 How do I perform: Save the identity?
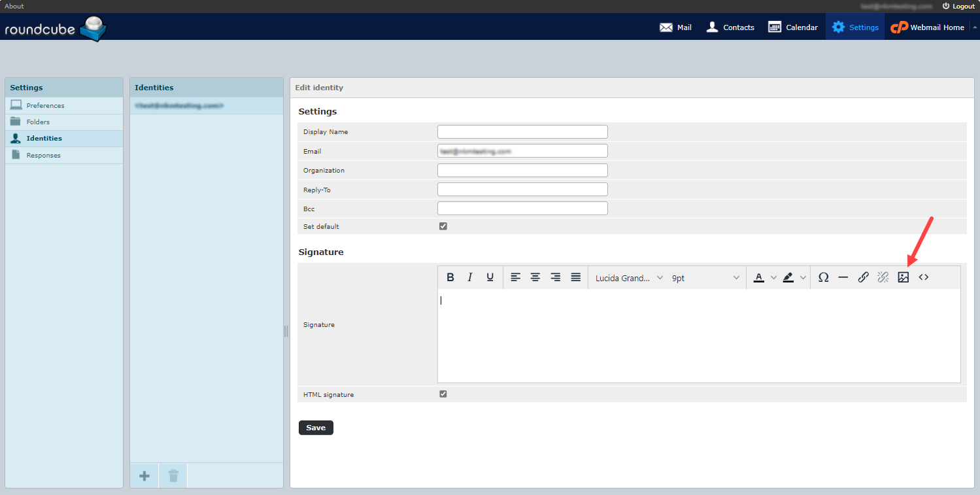pos(316,428)
